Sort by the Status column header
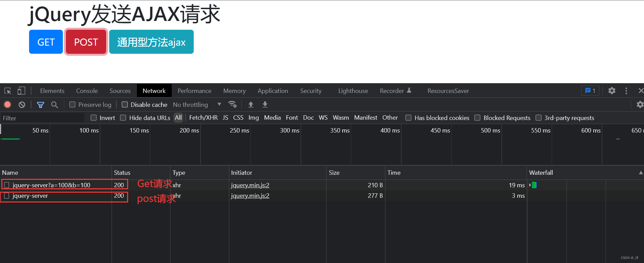This screenshot has width=644, height=263. [141, 173]
